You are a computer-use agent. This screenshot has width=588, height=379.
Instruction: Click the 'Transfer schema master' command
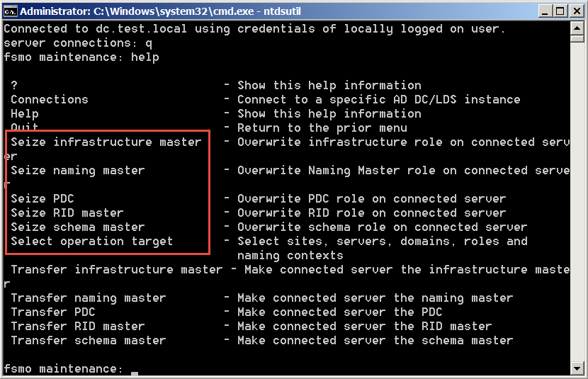point(89,341)
